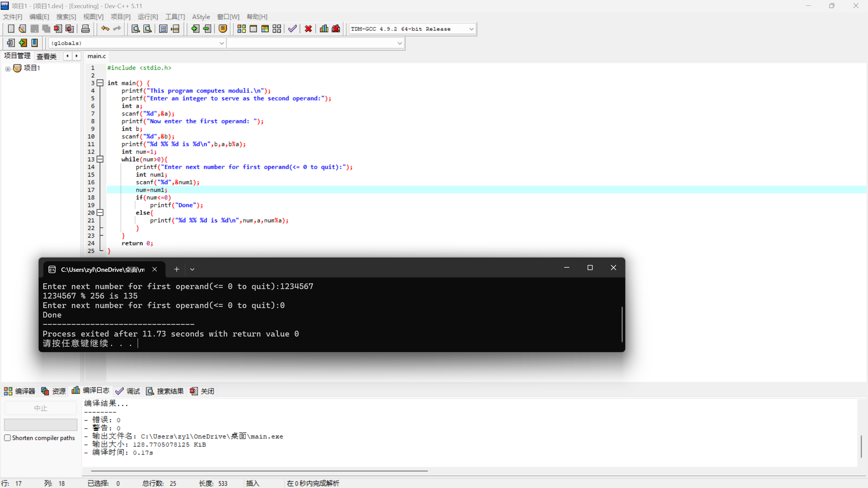Click the bar chart Profile Analysis icon
868x488 pixels.
(324, 29)
